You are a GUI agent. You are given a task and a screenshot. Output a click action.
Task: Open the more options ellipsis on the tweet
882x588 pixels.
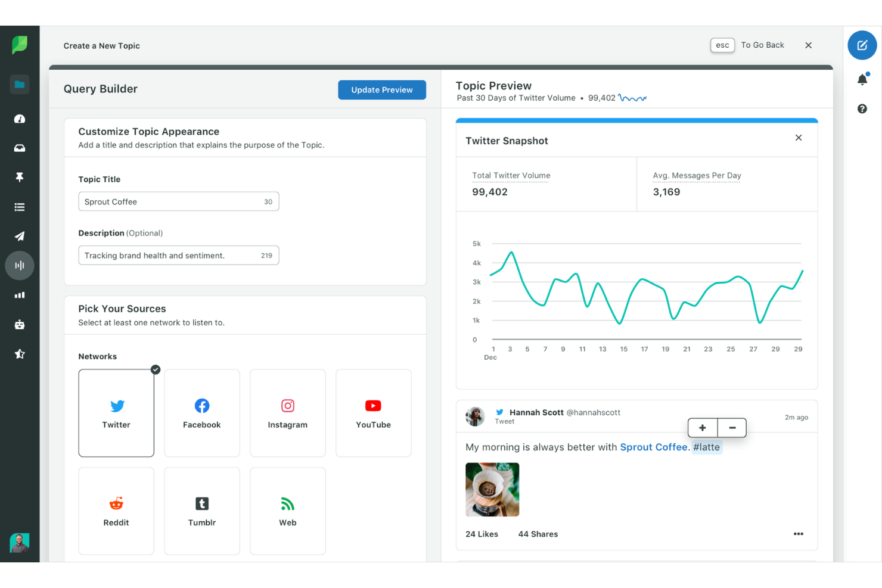[799, 534]
